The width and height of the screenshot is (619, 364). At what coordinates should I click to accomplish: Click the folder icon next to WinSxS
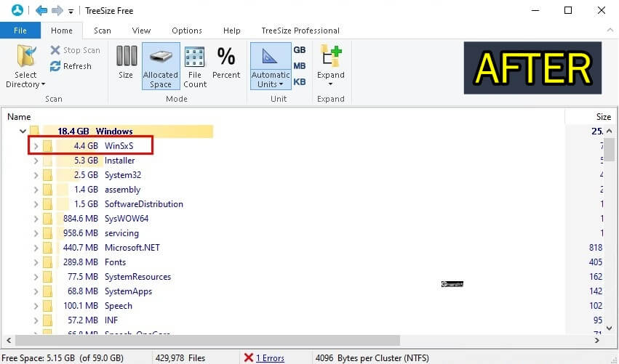coord(48,146)
